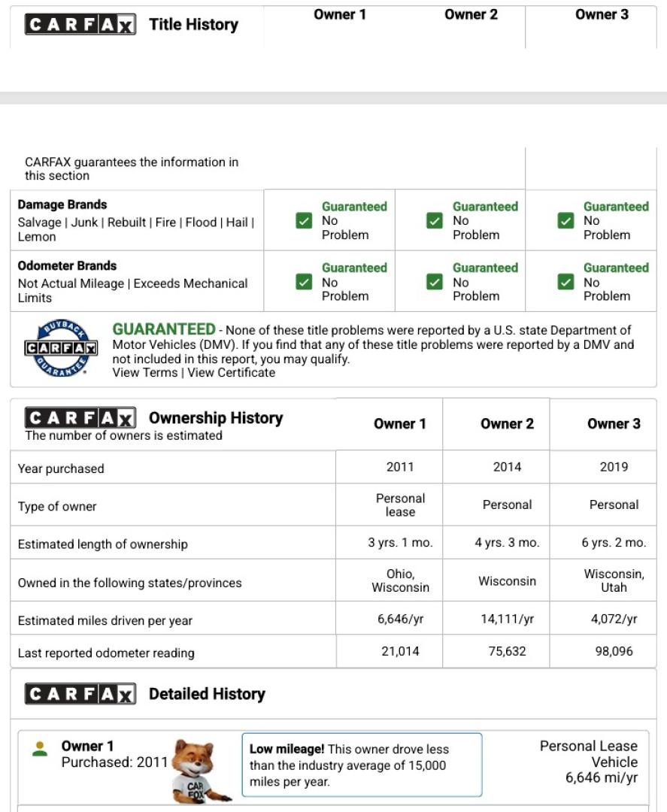Click Owner 2 column header in Title History
The height and width of the screenshot is (812, 667).
point(471,14)
